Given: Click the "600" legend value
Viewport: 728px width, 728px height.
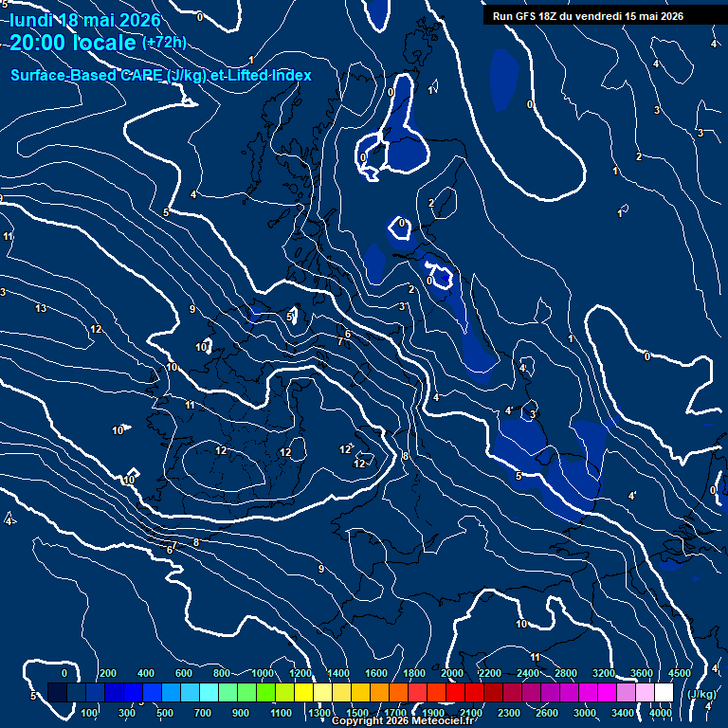Looking at the screenshot, I should tap(183, 673).
